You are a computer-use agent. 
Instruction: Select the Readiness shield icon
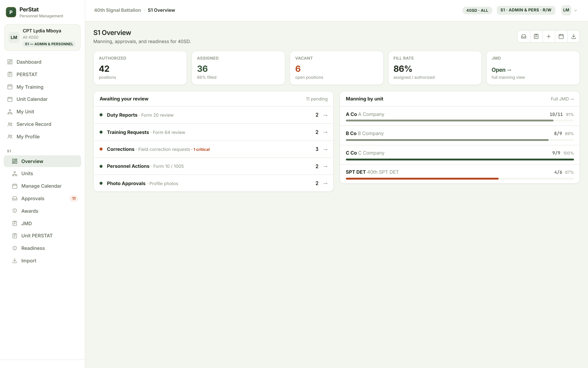[15, 248]
